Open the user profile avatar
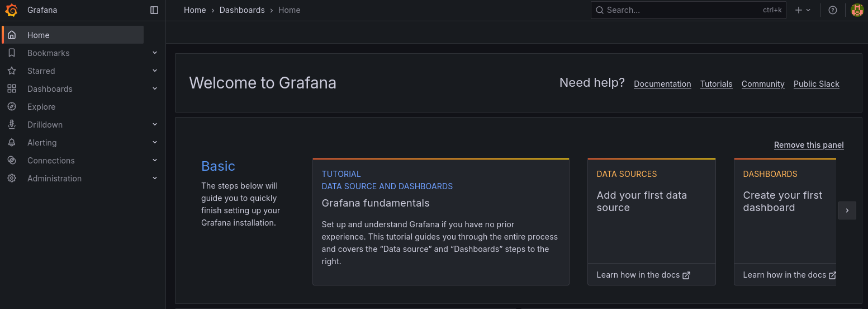Image resolution: width=868 pixels, height=309 pixels. coord(857,10)
